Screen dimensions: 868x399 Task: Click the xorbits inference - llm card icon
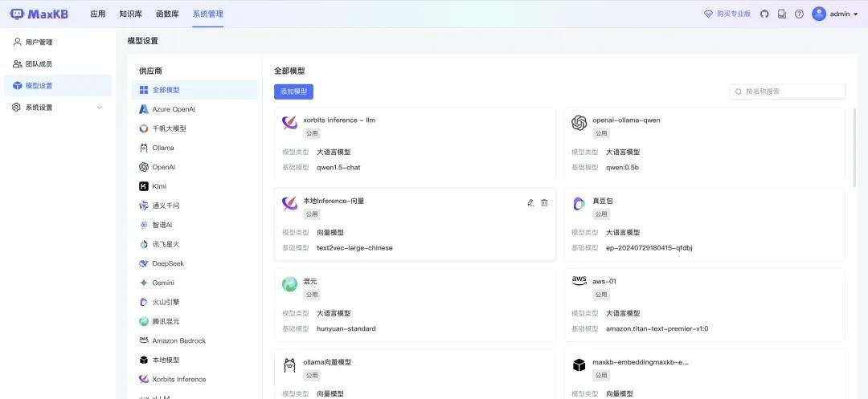[x=289, y=123]
